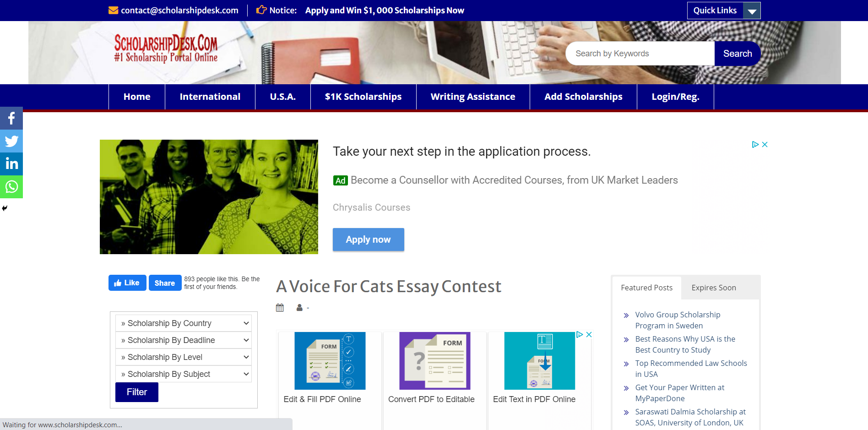868x430 pixels.
Task: Click the thumbs-up Notice icon in top bar
Action: tap(261, 10)
